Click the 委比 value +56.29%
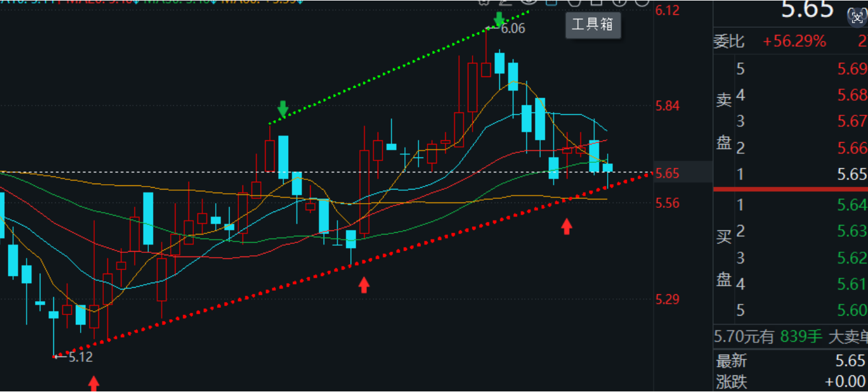Viewport: 868px width, 392px height. click(794, 41)
